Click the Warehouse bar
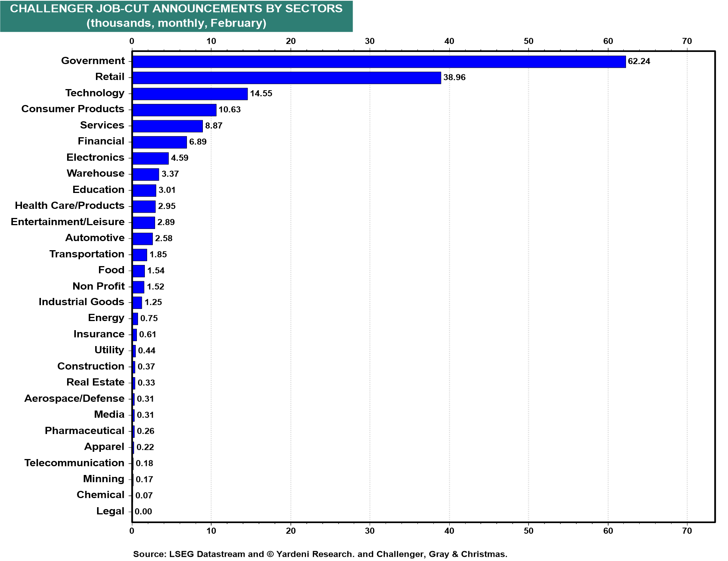 click(146, 174)
